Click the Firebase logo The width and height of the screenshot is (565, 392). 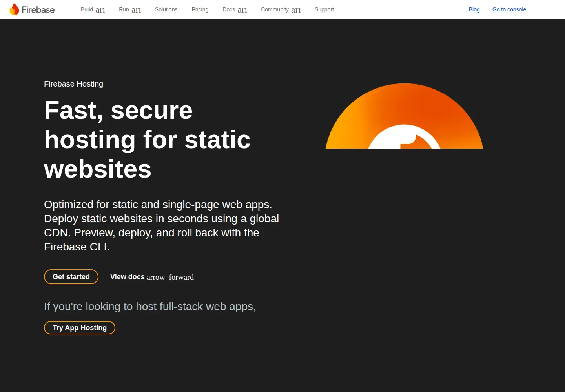(x=32, y=9)
